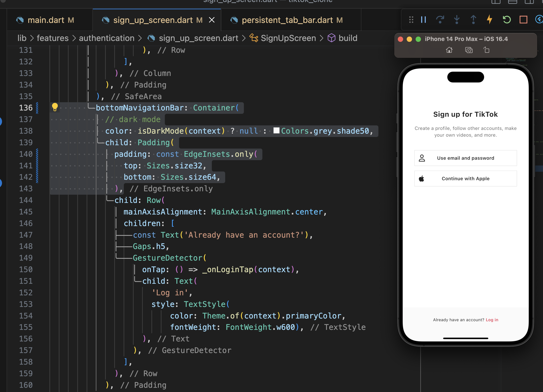
Task: Take a simulator screenshot with the camera icon
Action: point(469,50)
